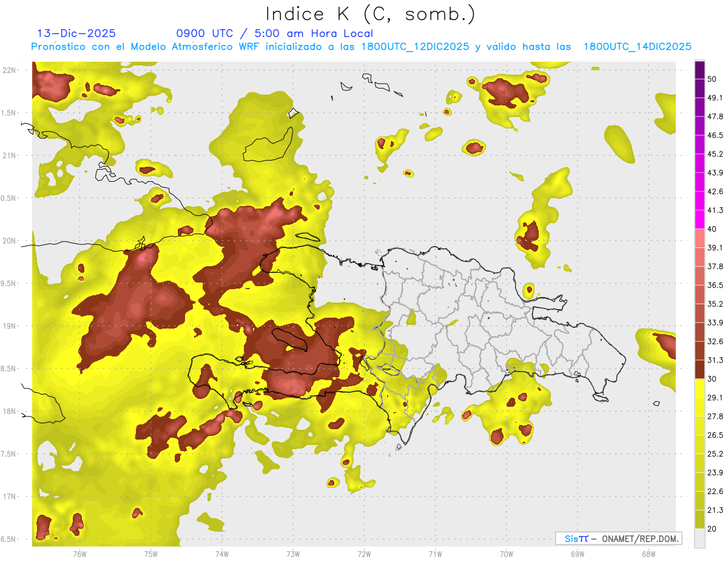This screenshot has height=562, width=728.
Task: Click longitude label "69W"
Action: pos(578,554)
